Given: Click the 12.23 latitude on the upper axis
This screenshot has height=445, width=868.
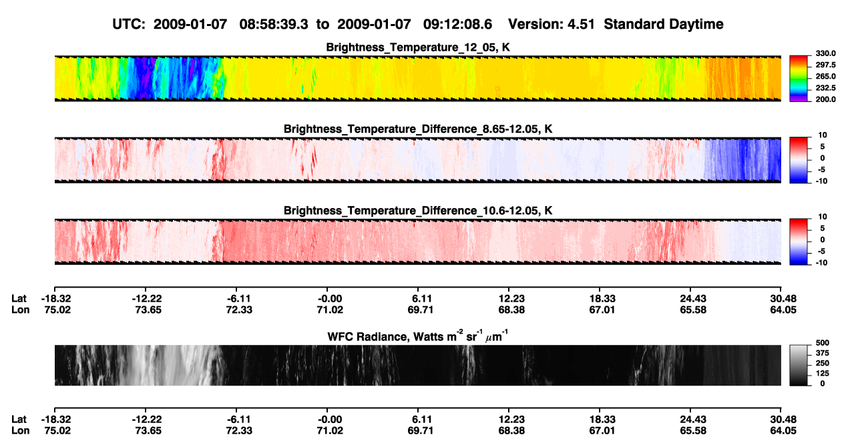Looking at the screenshot, I should 509,298.
